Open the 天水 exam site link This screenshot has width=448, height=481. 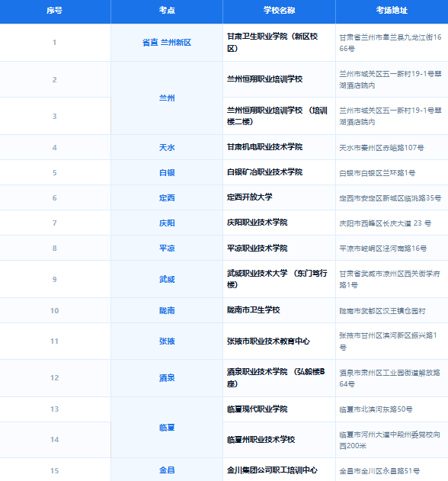[167, 148]
